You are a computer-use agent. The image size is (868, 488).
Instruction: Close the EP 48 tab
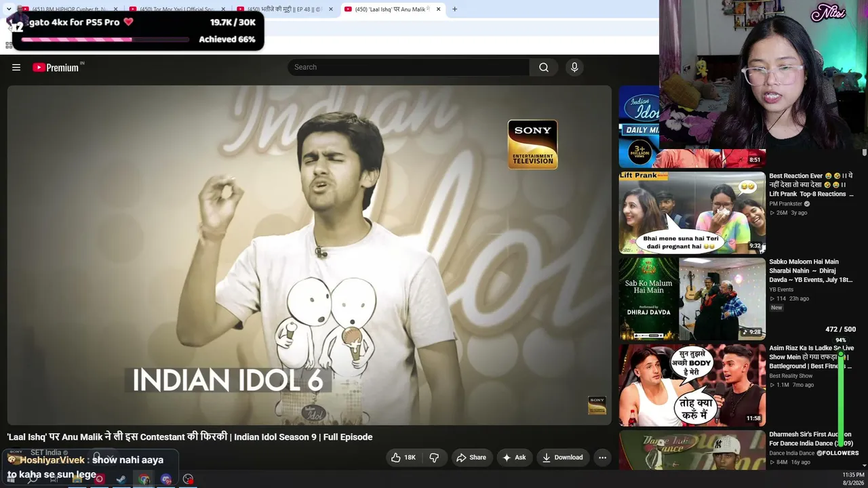click(331, 9)
